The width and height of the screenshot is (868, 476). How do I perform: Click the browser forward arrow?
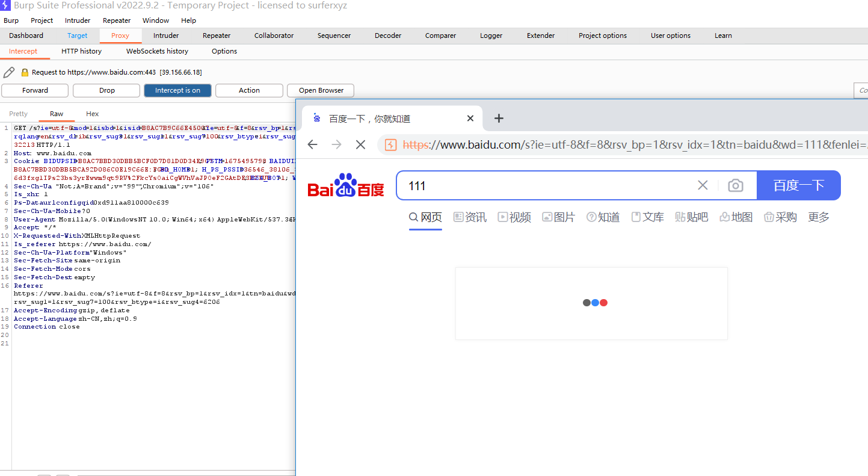tap(336, 144)
